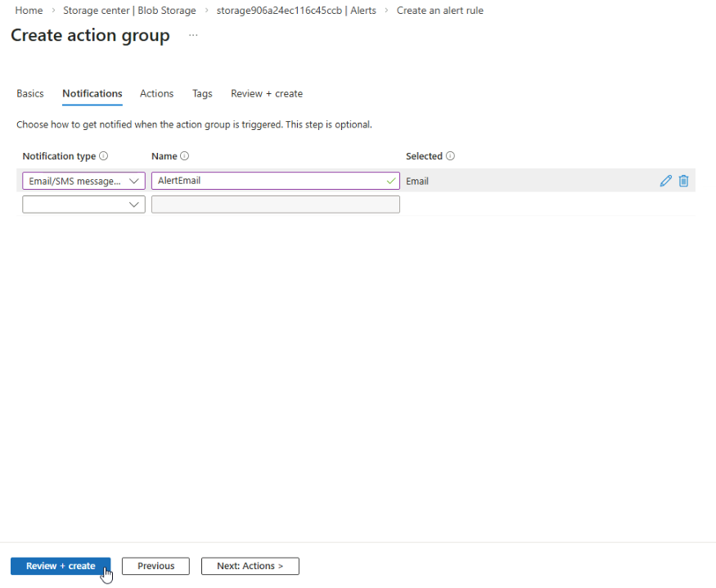Expand the Email/SMS message notification type dropdown
This screenshot has height=588, width=716.
click(x=83, y=181)
